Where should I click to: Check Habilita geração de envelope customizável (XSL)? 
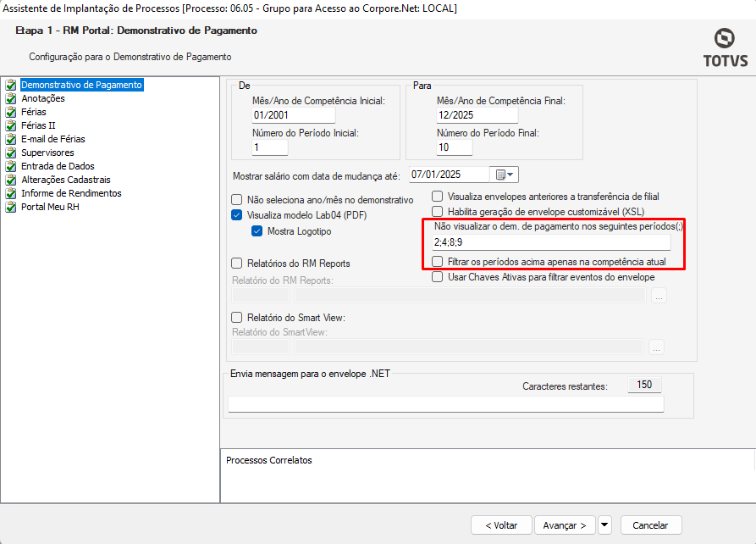click(438, 212)
